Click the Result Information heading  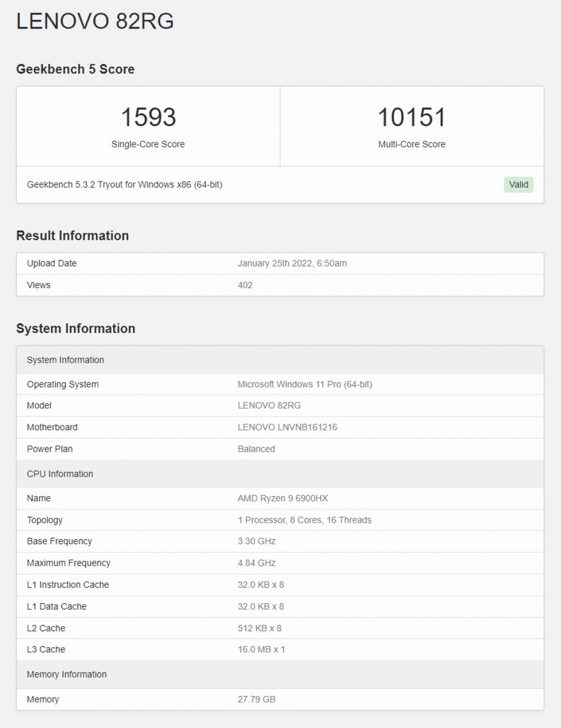coord(73,236)
